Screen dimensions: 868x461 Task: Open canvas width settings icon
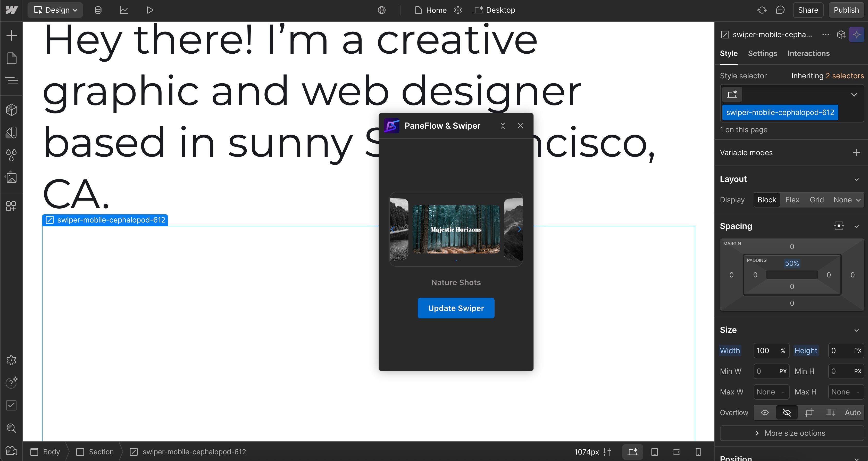[607, 451]
